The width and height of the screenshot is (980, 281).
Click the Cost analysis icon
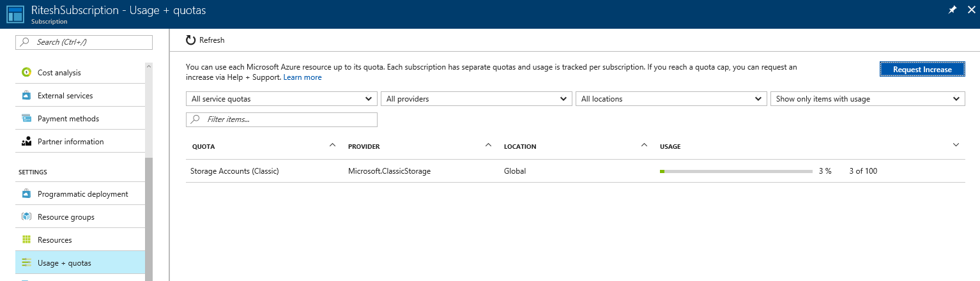coord(26,73)
